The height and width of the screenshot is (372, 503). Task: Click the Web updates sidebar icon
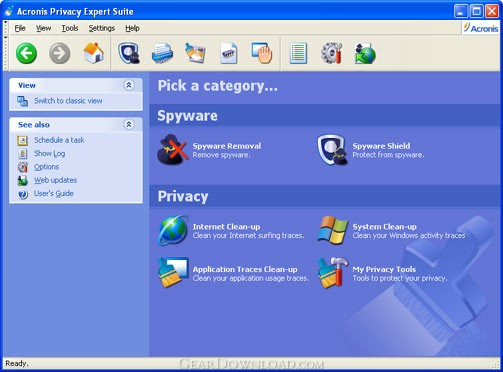[x=22, y=180]
